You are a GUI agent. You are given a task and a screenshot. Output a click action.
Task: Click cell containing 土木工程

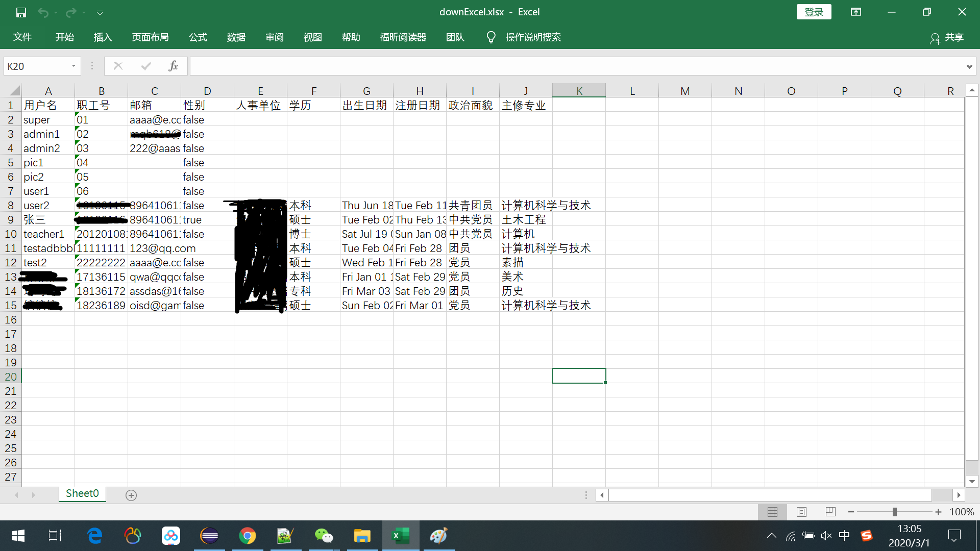click(x=526, y=219)
